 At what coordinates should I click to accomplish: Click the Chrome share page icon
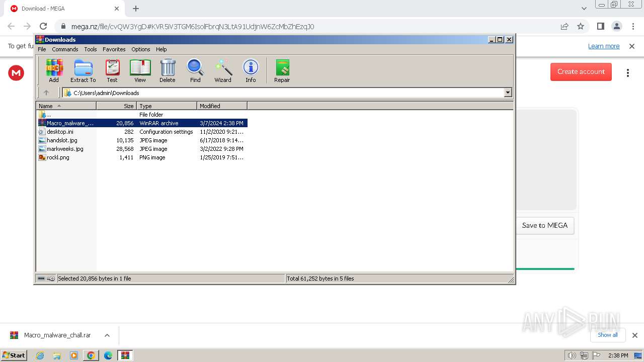[x=565, y=26]
